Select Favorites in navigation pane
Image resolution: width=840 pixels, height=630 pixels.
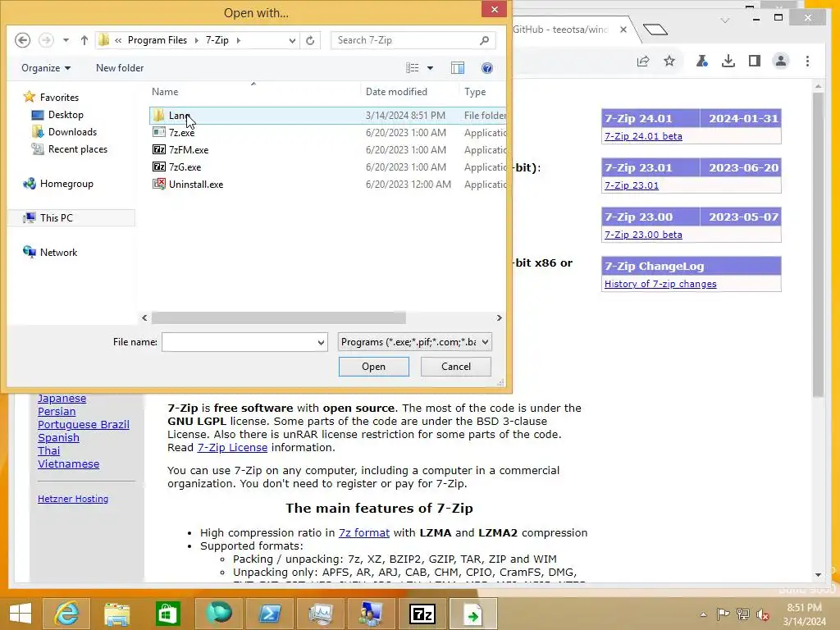59,98
